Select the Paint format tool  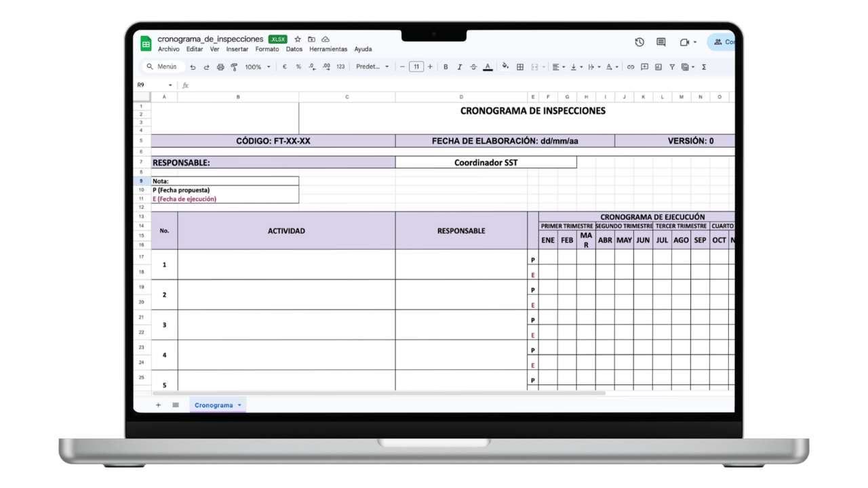[234, 66]
